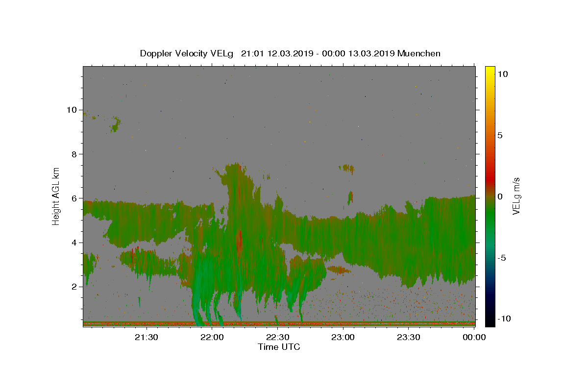The image size is (588, 392).
Task: Click the colorbar value 5 label
Action: (500, 135)
